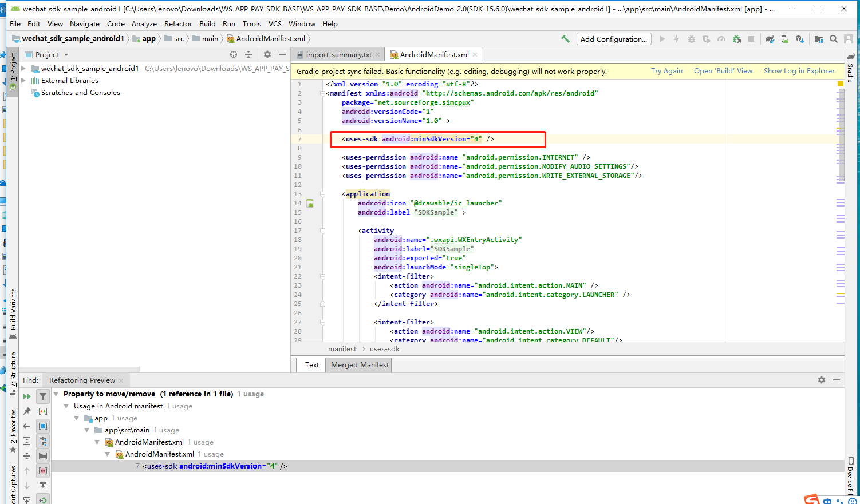Toggle Group by Method icon
This screenshot has width=860, height=504.
43,471
